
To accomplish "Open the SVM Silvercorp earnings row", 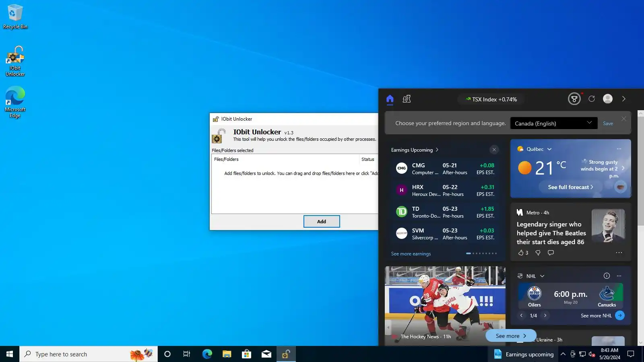I will 445,234.
